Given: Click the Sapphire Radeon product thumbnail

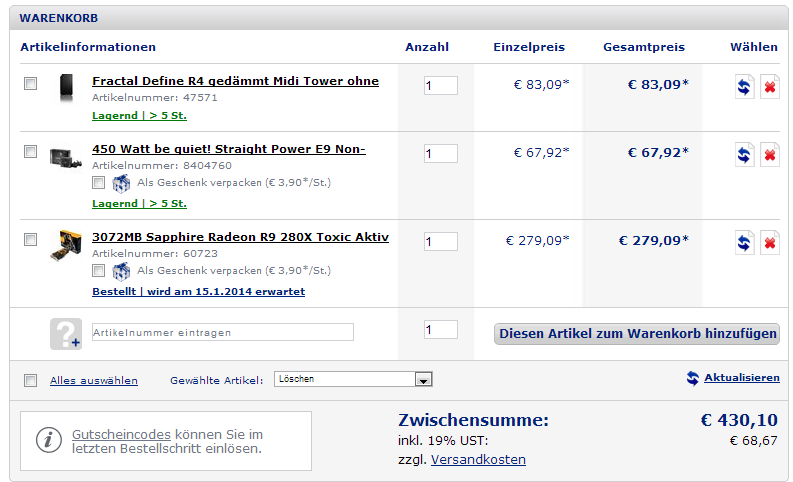Looking at the screenshot, I should (x=65, y=244).
